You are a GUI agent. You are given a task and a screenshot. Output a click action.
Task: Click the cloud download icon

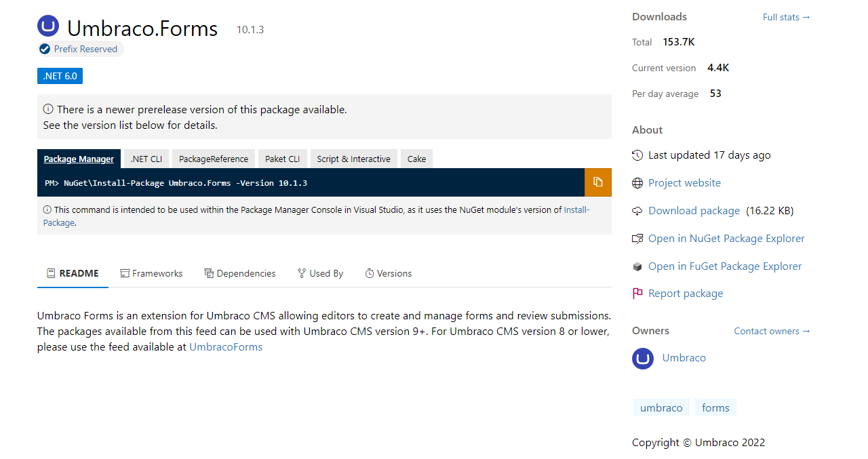pos(637,211)
